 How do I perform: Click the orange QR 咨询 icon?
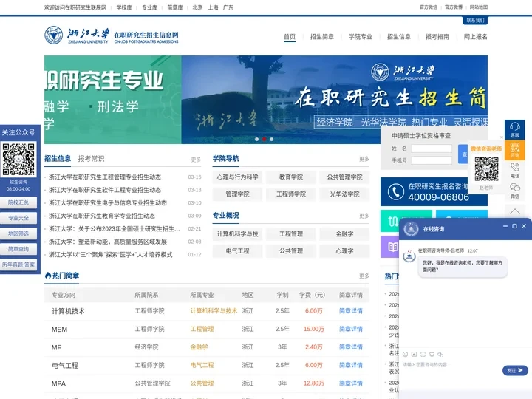coord(514,149)
